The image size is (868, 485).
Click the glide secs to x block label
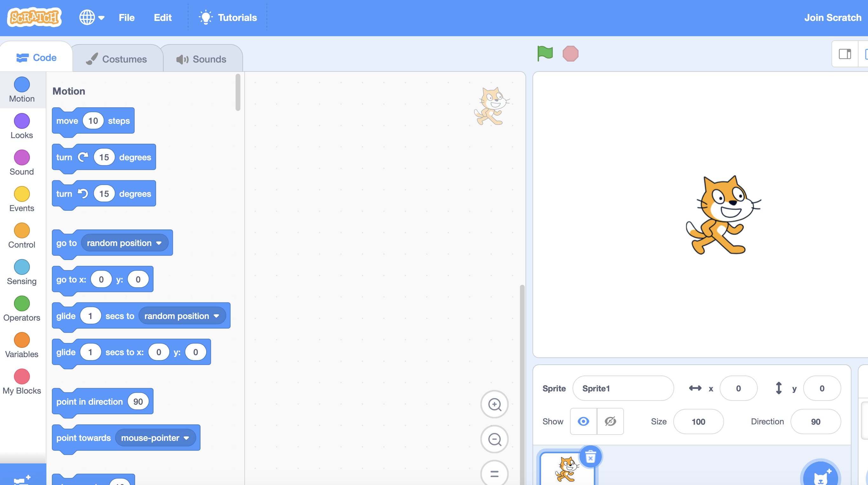125,352
